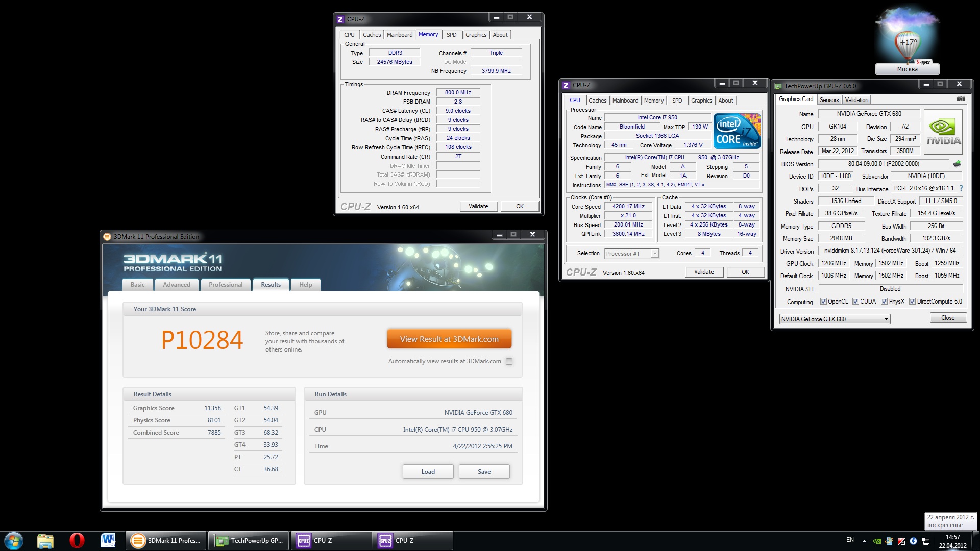980x551 pixels.
Task: Launch Opera browser from the taskbar
Action: click(x=77, y=541)
